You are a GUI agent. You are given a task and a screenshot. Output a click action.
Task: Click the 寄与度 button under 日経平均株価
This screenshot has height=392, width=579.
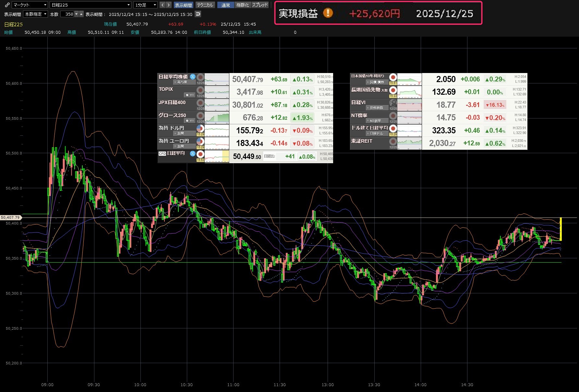(182, 82)
